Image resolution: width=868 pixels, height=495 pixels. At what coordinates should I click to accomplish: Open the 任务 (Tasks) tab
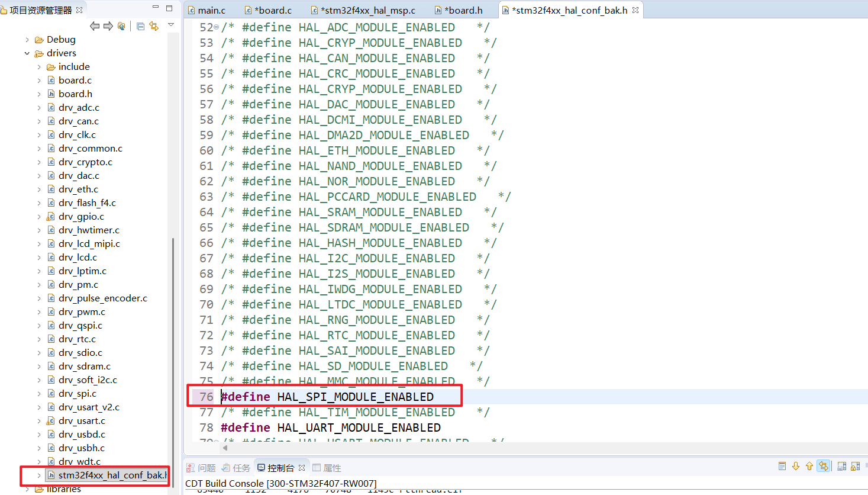click(236, 468)
